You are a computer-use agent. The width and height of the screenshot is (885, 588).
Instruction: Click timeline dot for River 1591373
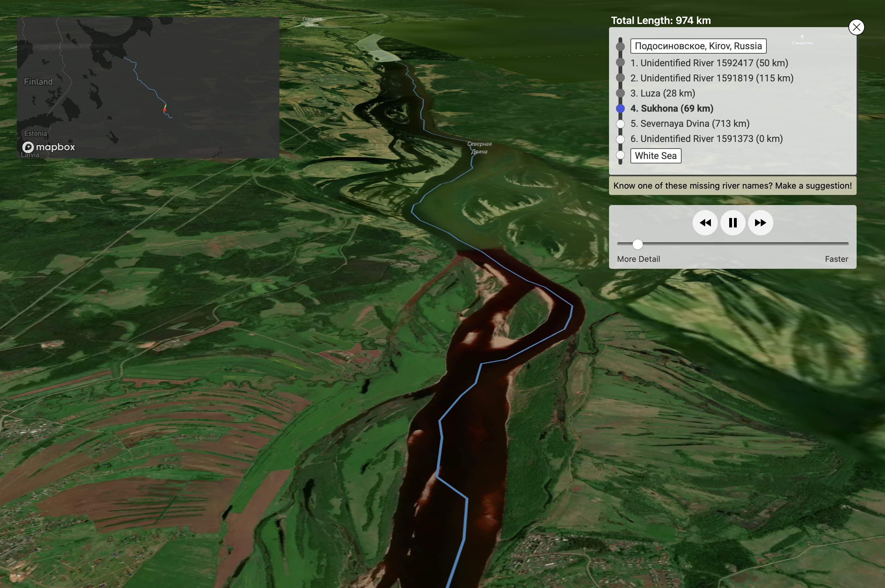click(620, 139)
